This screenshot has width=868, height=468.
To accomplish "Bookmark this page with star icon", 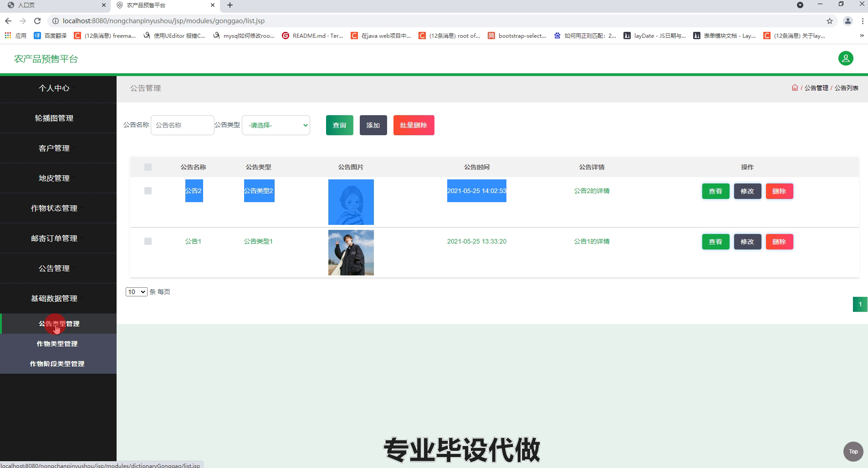I will pos(830,21).
